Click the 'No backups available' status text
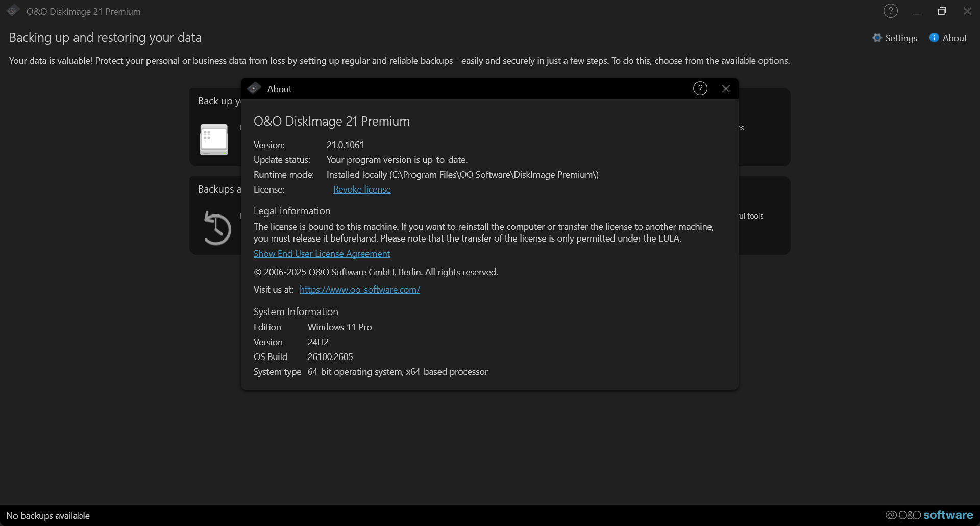This screenshot has height=526, width=980. pos(48,516)
